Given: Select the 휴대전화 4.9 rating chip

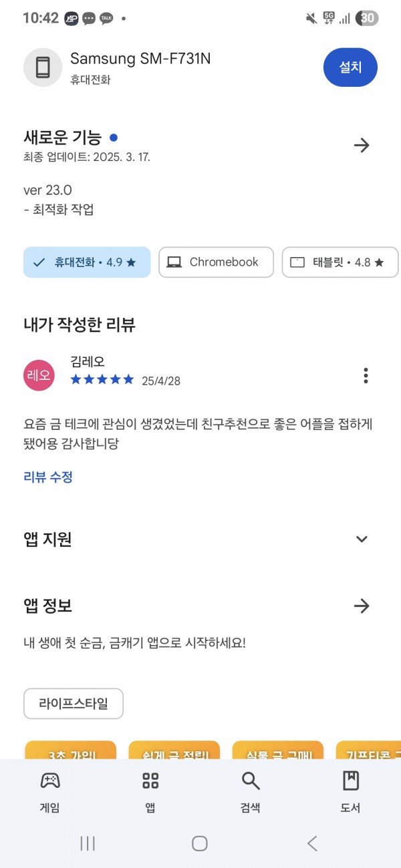Looking at the screenshot, I should pyautogui.click(x=87, y=262).
